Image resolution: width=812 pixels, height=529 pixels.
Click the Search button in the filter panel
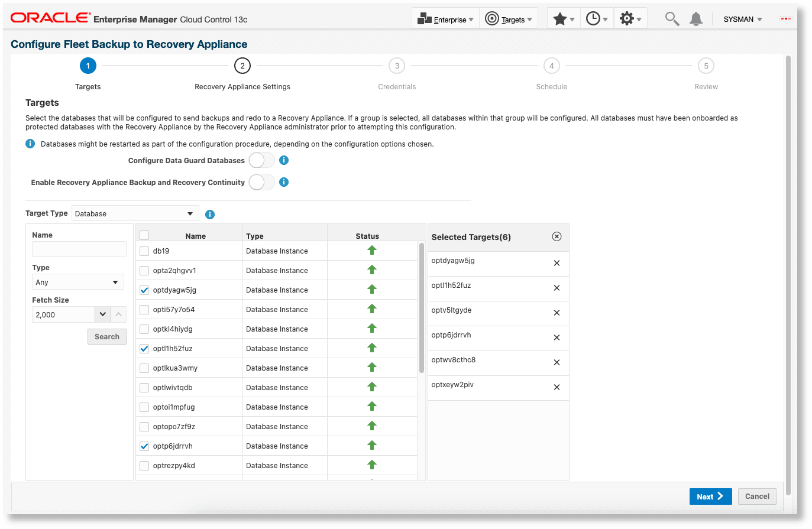(106, 336)
